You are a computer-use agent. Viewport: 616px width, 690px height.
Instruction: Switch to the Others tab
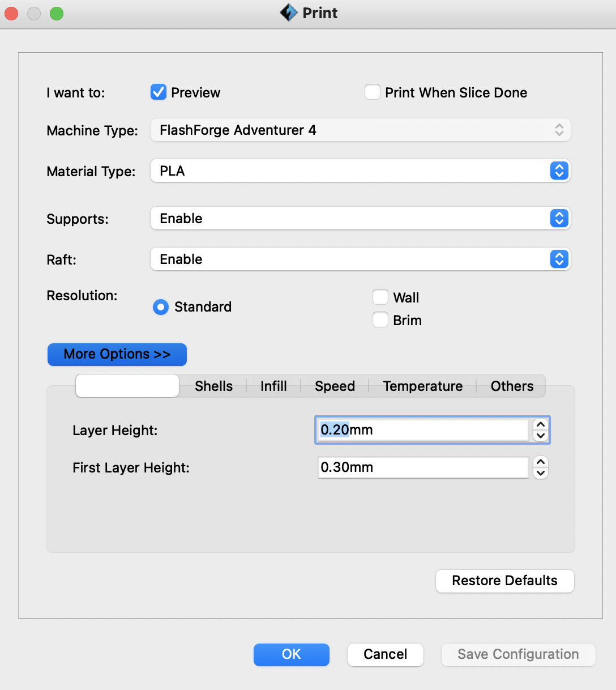pos(512,386)
